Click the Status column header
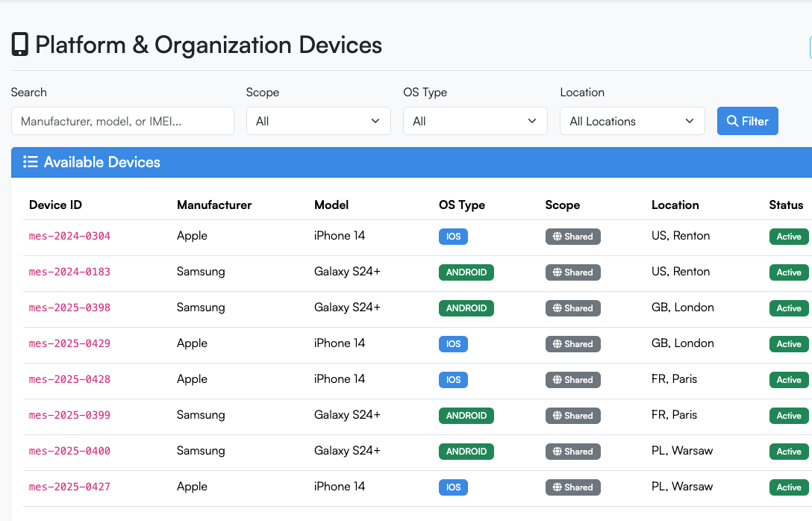 click(786, 205)
